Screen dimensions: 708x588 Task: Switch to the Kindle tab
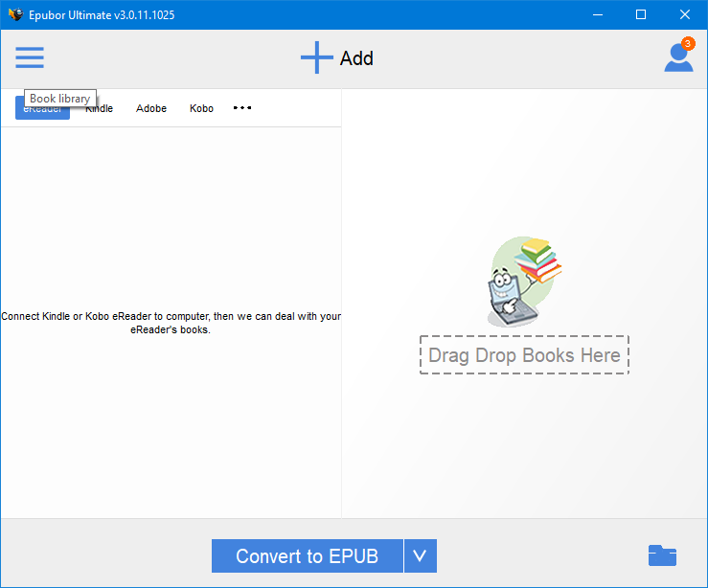100,108
